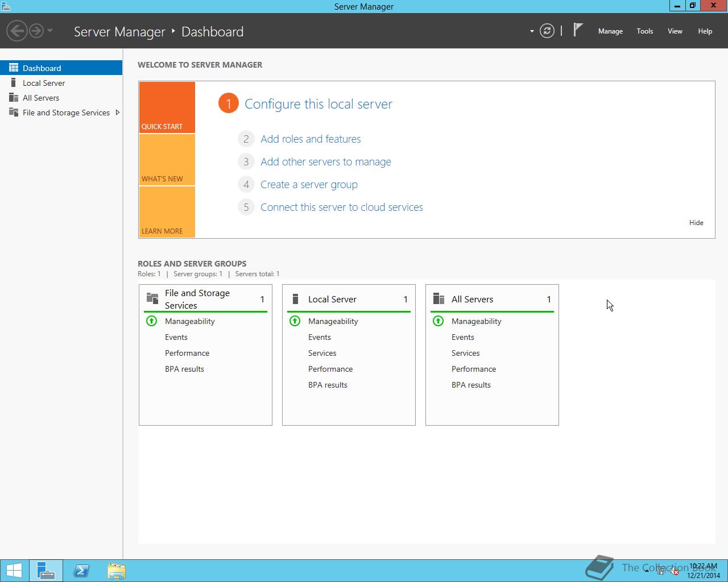
Task: Click Connect this server to cloud services
Action: click(x=342, y=207)
